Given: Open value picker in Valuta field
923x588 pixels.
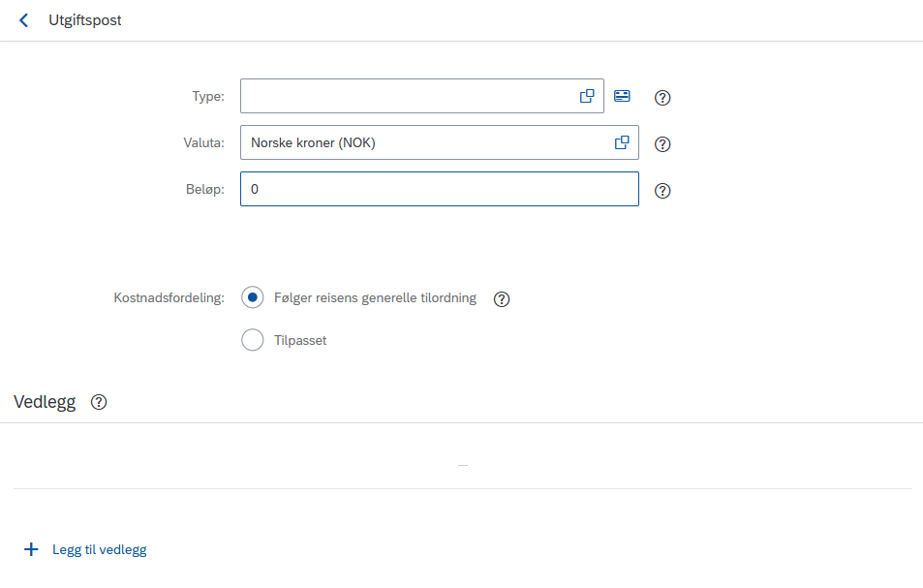Looking at the screenshot, I should [622, 142].
